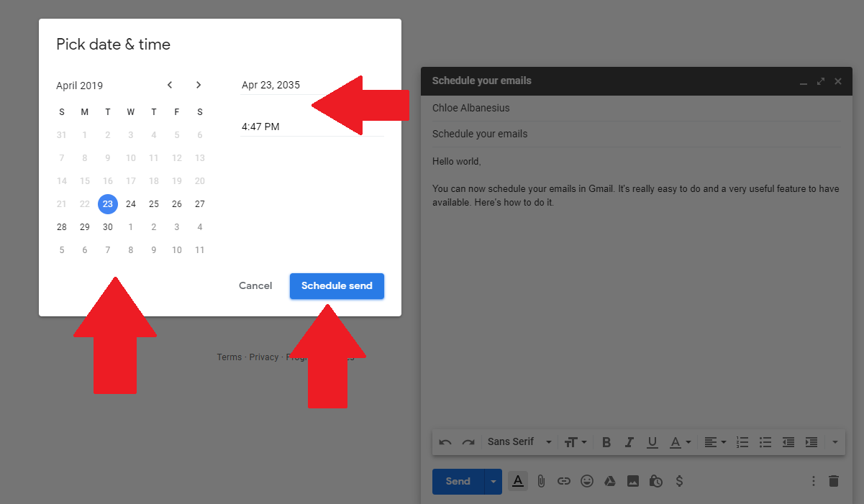Screen dimensions: 864x504
Task: Click the Schedule send button
Action: (x=337, y=285)
